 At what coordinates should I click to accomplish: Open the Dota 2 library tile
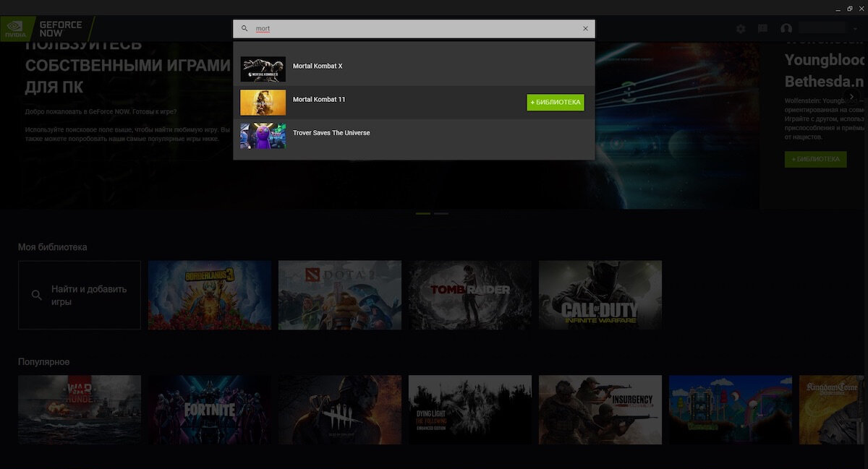tap(340, 295)
